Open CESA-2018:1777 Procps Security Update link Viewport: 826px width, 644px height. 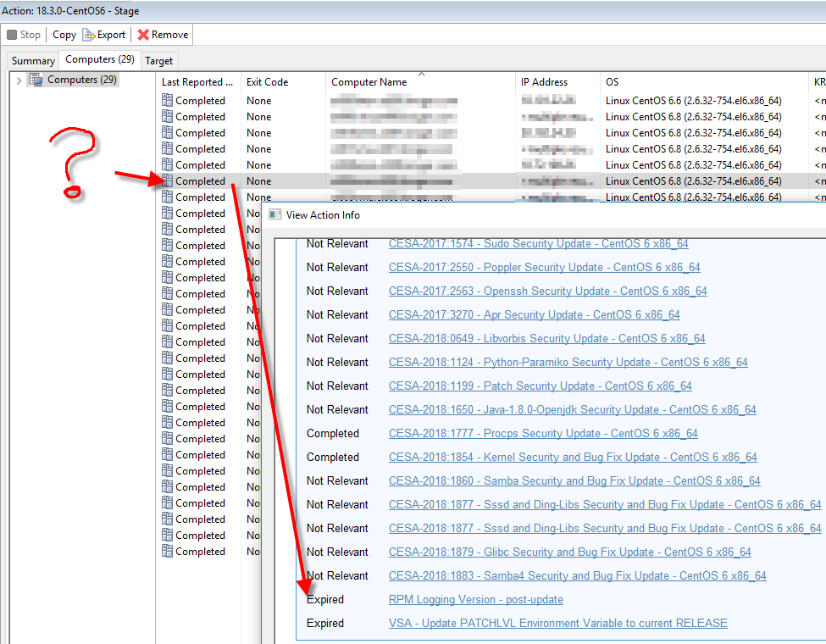[543, 433]
